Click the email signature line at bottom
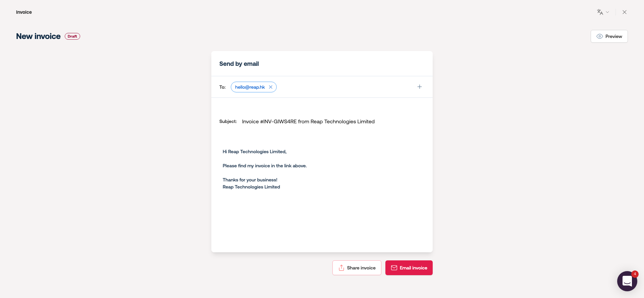644x298 pixels. (251, 187)
